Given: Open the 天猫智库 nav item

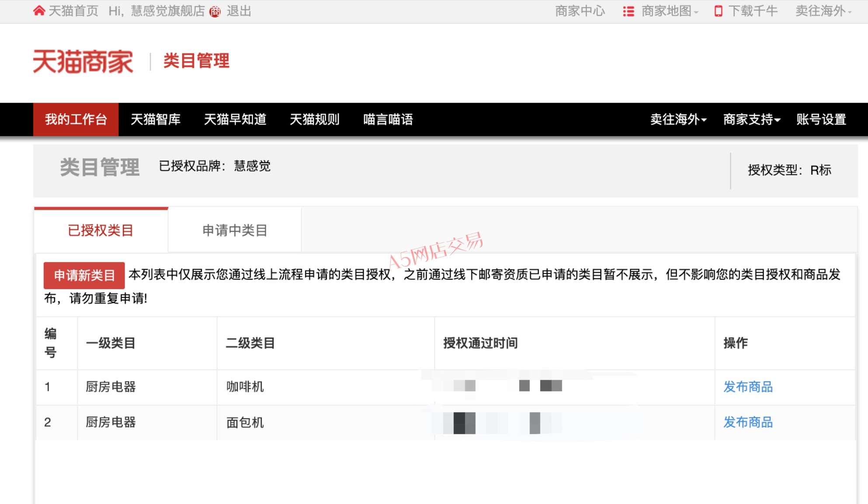Looking at the screenshot, I should (x=156, y=119).
